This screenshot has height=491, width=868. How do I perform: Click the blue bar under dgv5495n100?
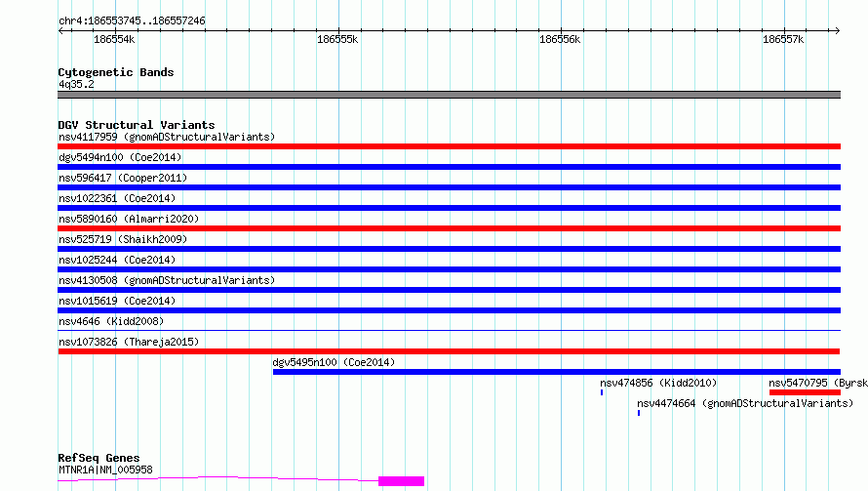click(557, 372)
